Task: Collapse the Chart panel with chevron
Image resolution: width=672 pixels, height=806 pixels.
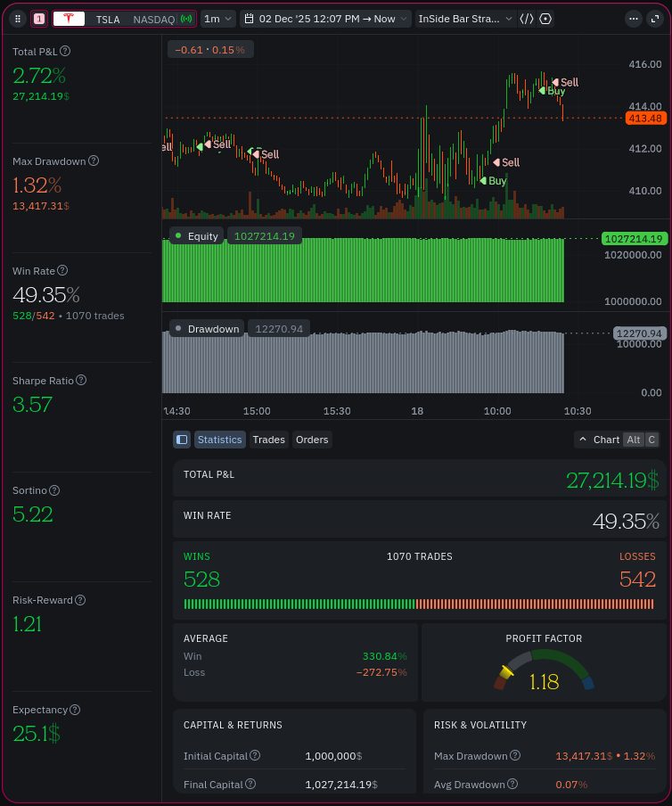Action: [583, 440]
